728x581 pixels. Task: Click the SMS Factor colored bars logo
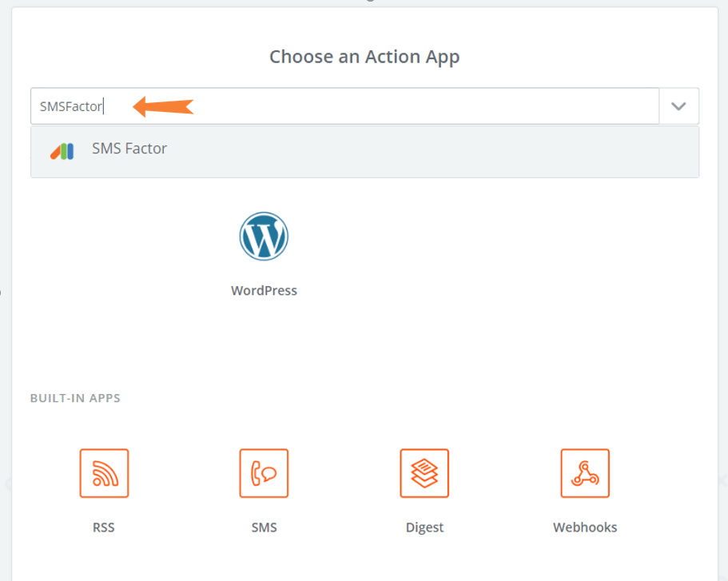click(x=62, y=151)
